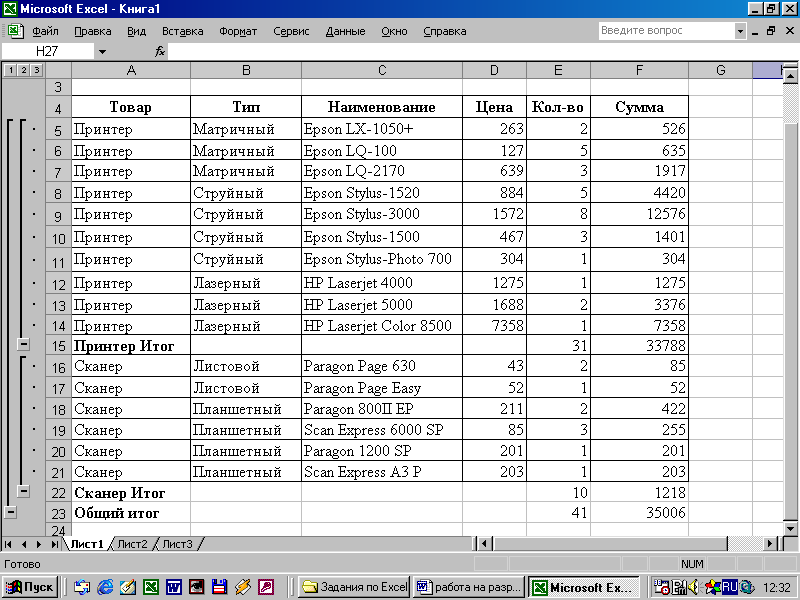
Task: Click the cell HP Laserjet Color 8500
Action: 382,325
